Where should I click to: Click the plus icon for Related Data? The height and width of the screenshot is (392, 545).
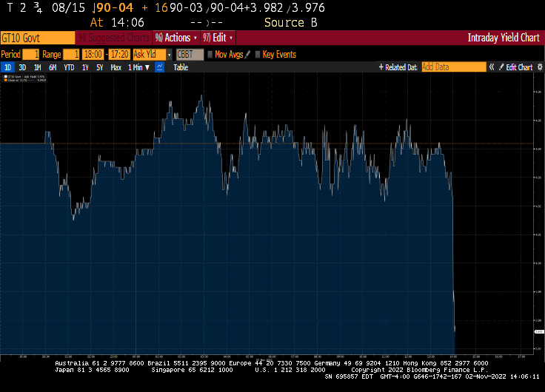coord(381,67)
